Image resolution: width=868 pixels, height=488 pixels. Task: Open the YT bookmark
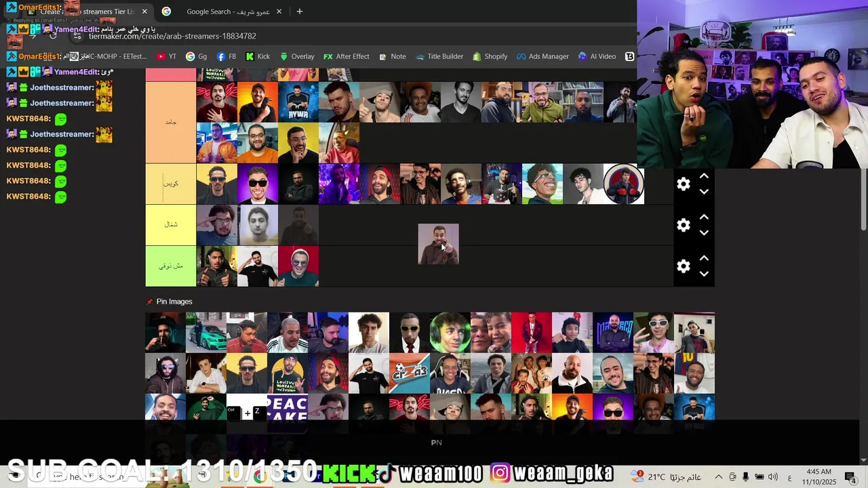[x=166, y=56]
